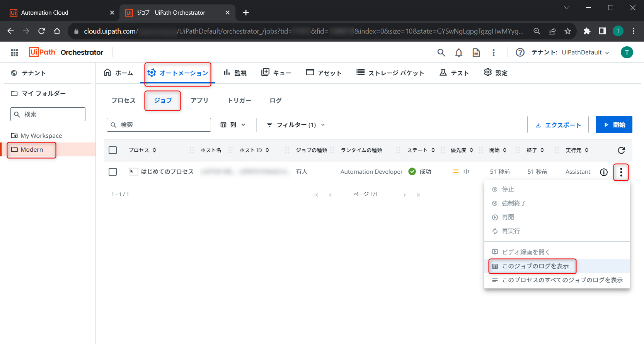This screenshot has height=344, width=644.
Task: Switch to アプリ sub-tab
Action: [x=199, y=100]
